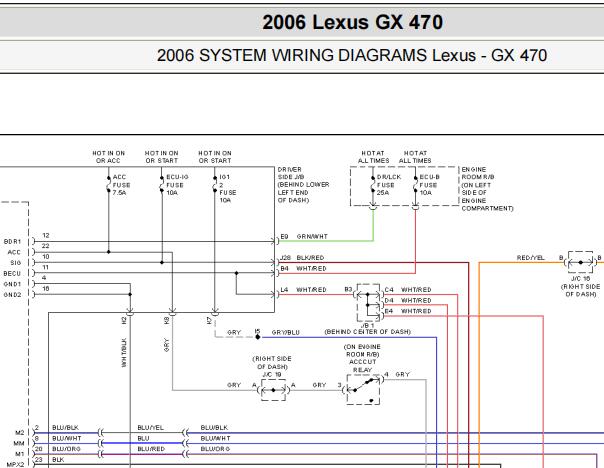Click the GRN/WHT wire label at E9
Image resolution: width=604 pixels, height=468 pixels.
[312, 237]
